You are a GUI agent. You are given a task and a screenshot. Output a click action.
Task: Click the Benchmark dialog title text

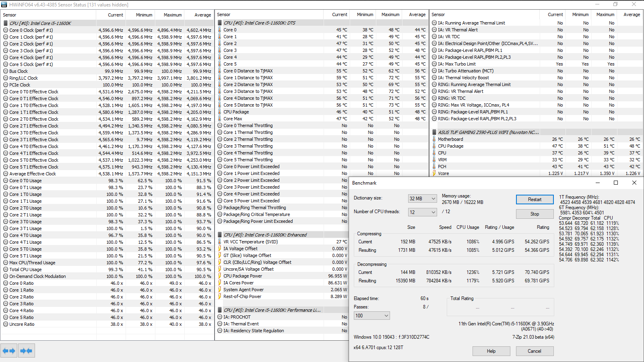364,183
